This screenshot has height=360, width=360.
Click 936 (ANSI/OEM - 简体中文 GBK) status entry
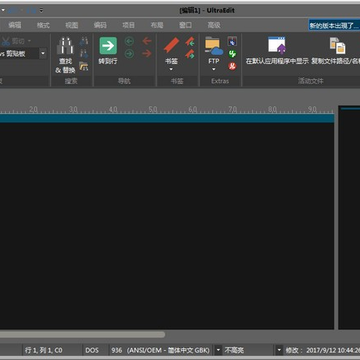[161, 350]
